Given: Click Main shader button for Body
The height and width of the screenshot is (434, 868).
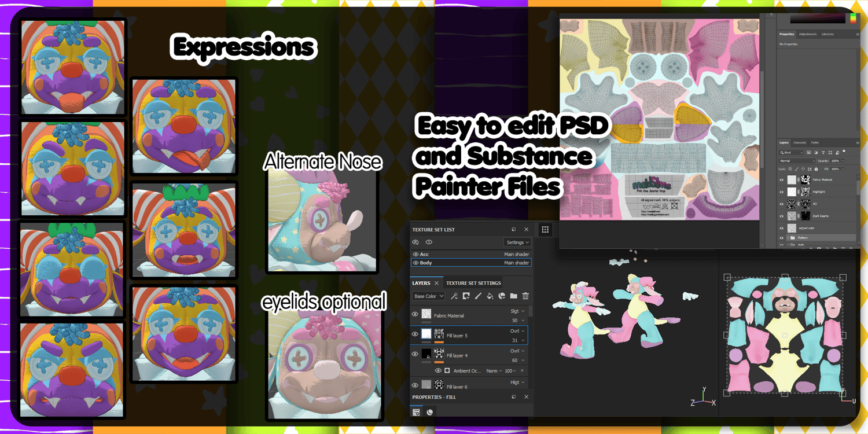Looking at the screenshot, I should point(516,263).
